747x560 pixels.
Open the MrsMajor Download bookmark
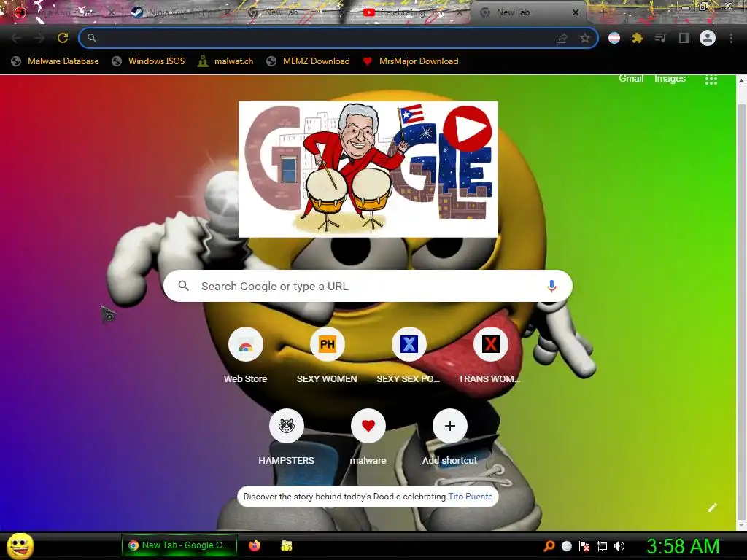pyautogui.click(x=410, y=61)
